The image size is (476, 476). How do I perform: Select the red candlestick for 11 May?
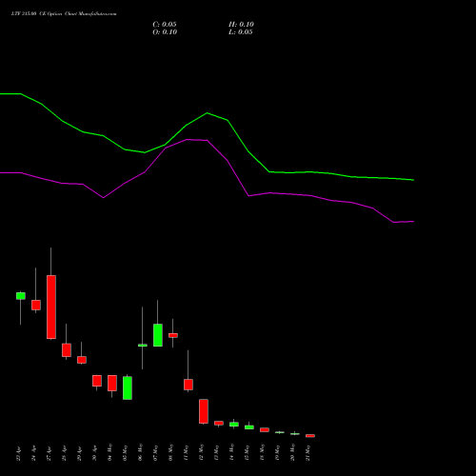tap(188, 385)
